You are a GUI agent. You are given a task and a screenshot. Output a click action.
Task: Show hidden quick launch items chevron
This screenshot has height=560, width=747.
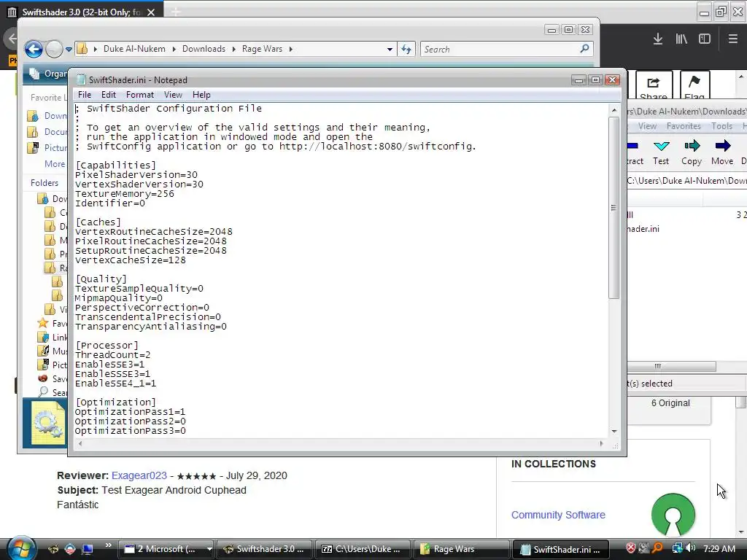108,545
